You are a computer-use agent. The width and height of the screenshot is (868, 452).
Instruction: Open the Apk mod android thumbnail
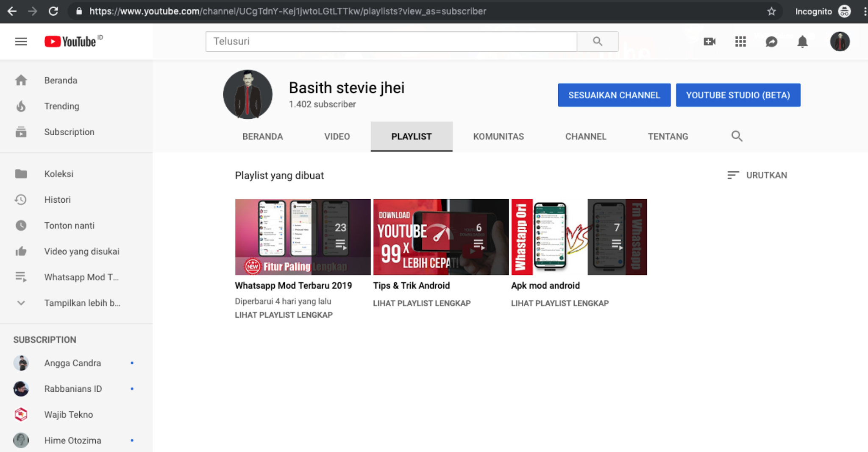tap(579, 237)
